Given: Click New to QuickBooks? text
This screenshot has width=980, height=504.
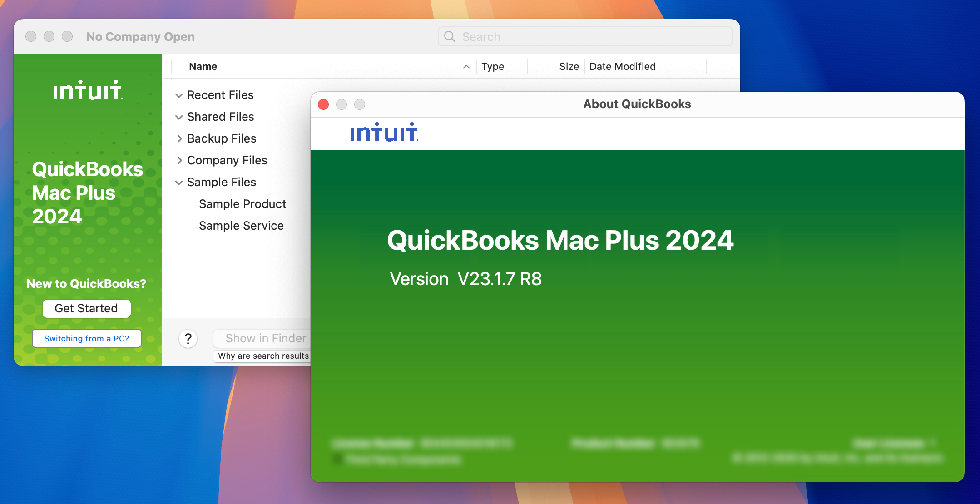Looking at the screenshot, I should click(x=86, y=284).
